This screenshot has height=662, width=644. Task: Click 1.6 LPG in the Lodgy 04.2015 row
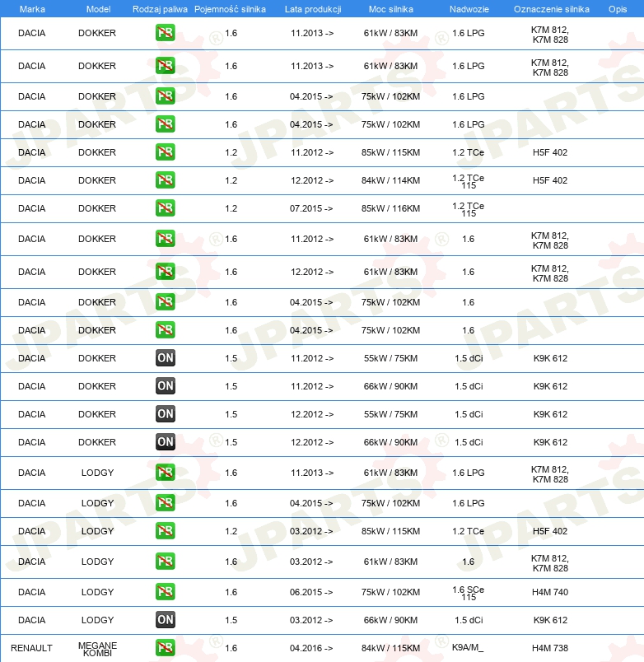(x=469, y=503)
